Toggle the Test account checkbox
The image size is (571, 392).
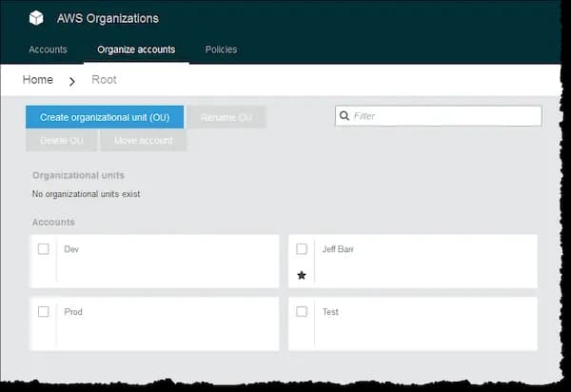click(x=302, y=311)
